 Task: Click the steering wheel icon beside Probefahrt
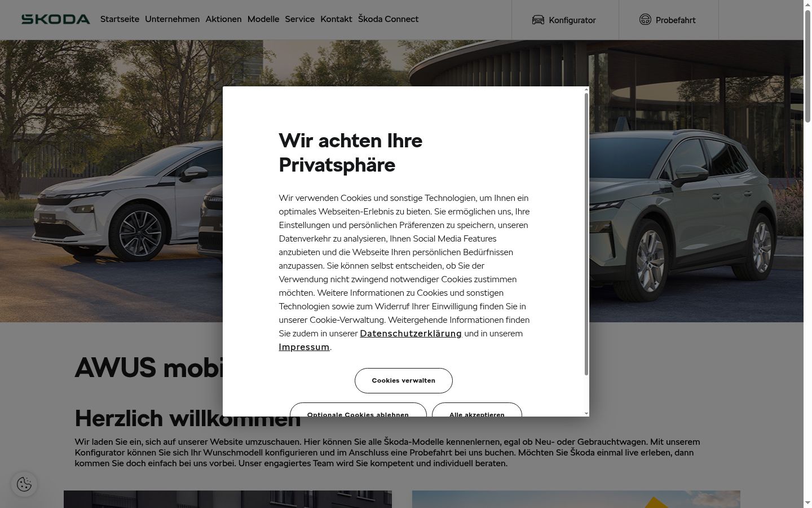645,19
